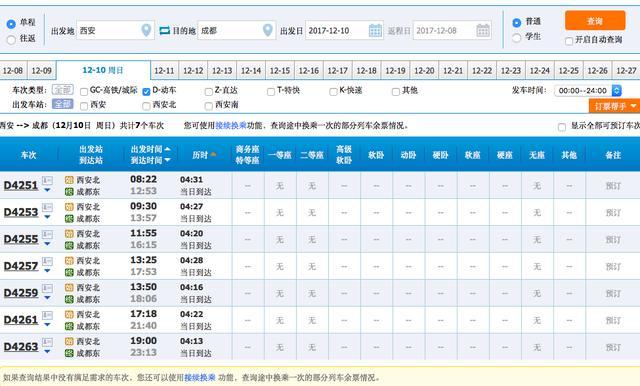Select the 往返 round-trip radio button
This screenshot has height=386, width=640.
pos(11,40)
